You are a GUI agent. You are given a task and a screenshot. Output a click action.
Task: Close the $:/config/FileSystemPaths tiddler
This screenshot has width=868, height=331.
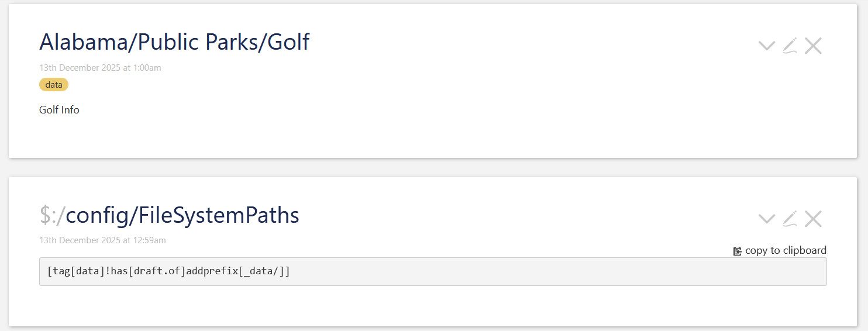point(813,219)
